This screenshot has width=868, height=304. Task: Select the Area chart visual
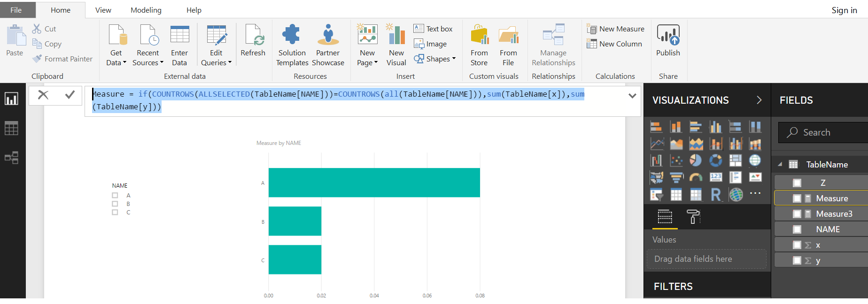click(676, 144)
